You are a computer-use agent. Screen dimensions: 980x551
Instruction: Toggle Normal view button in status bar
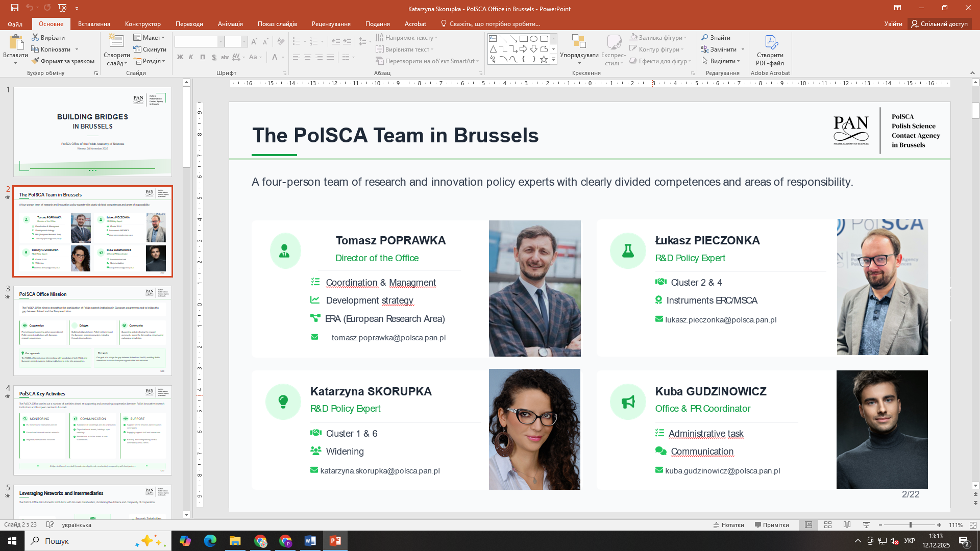click(808, 525)
